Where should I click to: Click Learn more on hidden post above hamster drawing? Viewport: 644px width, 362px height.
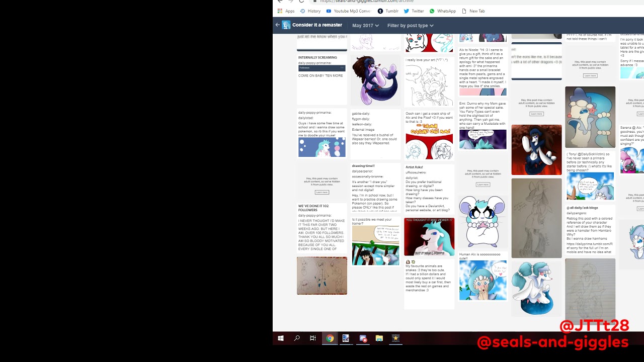483,185
